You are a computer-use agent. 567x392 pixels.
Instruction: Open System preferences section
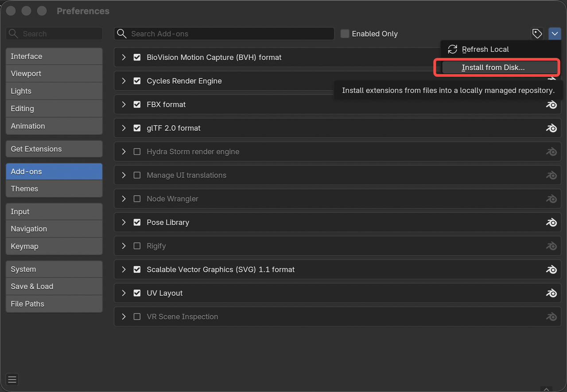(x=54, y=269)
